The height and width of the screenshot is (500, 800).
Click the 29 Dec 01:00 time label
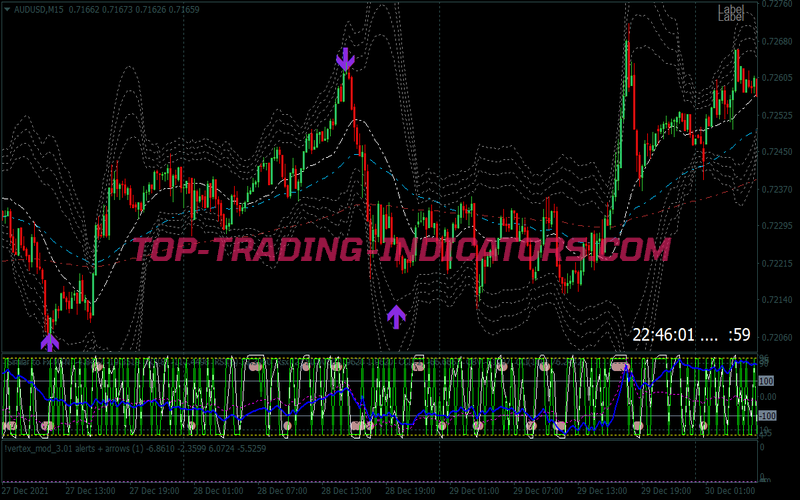pyautogui.click(x=474, y=491)
